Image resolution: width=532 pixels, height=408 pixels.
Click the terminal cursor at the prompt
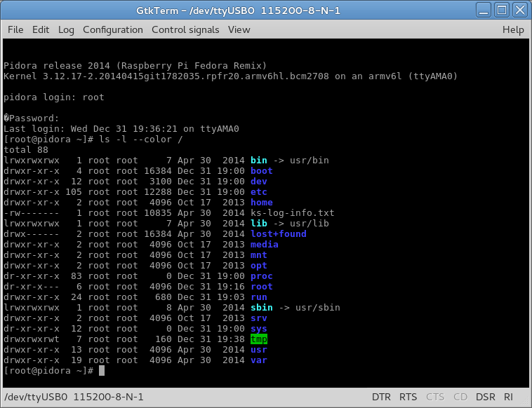click(102, 370)
